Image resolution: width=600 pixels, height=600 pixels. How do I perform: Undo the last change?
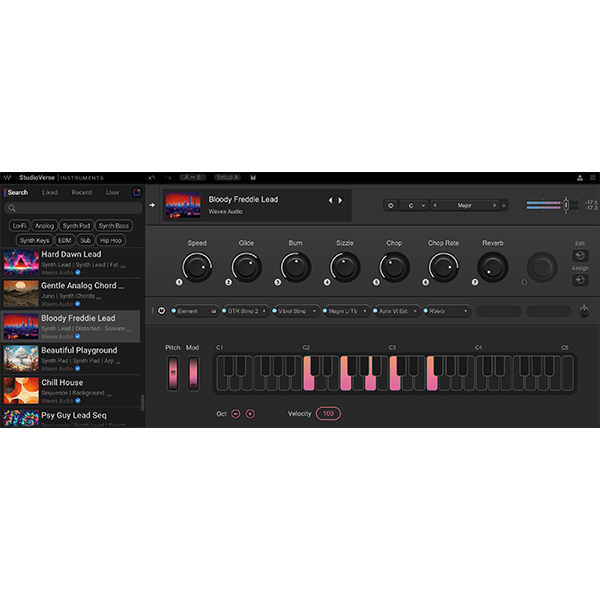click(x=152, y=178)
